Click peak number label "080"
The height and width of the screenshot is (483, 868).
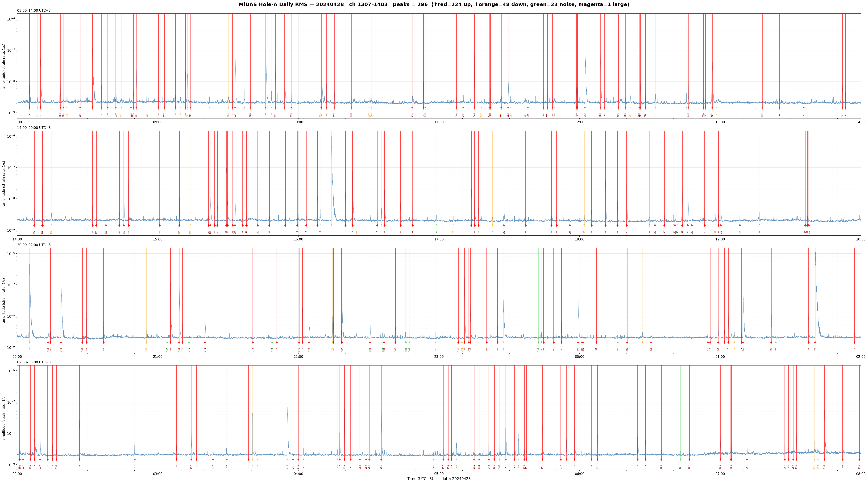780,115
